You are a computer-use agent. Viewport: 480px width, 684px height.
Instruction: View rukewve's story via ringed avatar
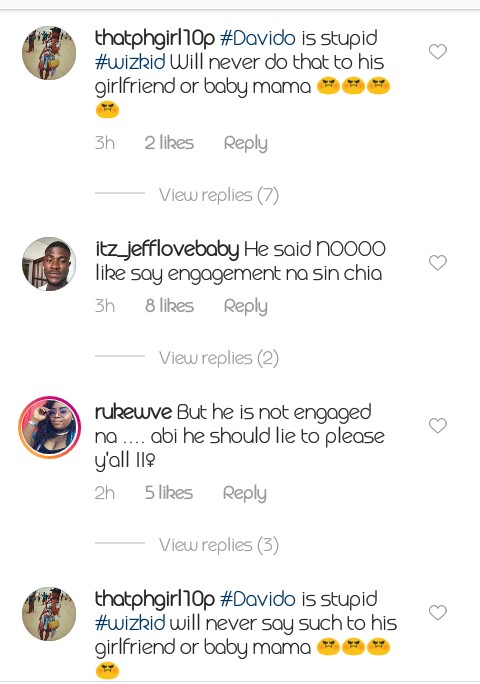pos(49,427)
